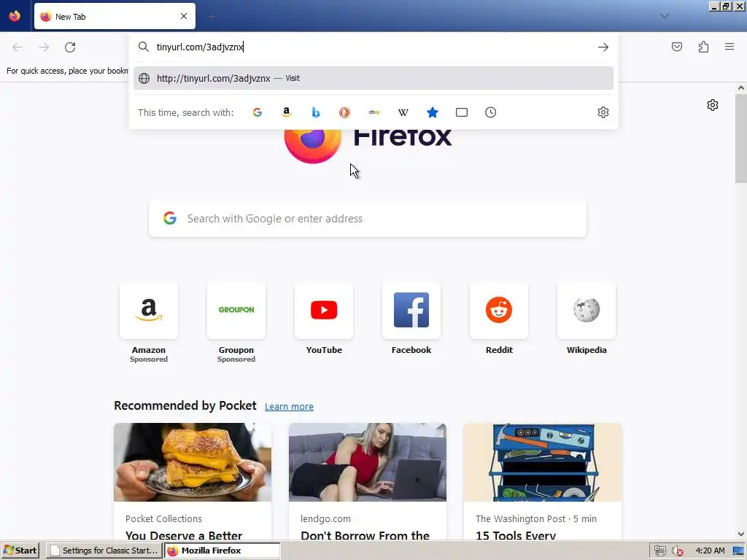Click the 4:20 AM system clock
This screenshot has width=747, height=560.
tap(710, 551)
